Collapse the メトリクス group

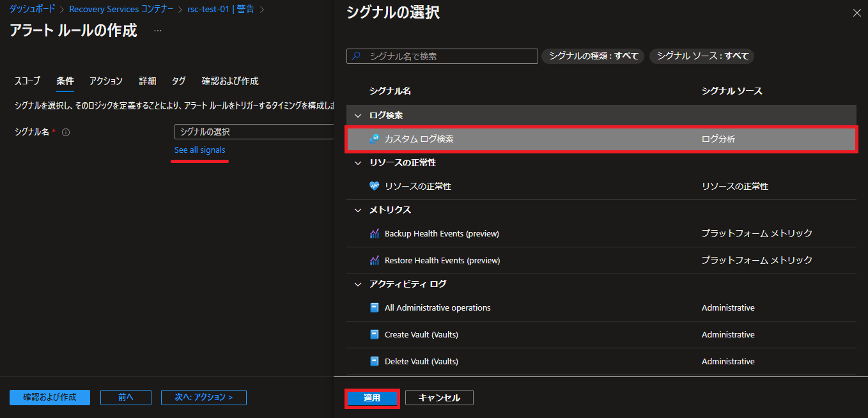[x=358, y=210]
